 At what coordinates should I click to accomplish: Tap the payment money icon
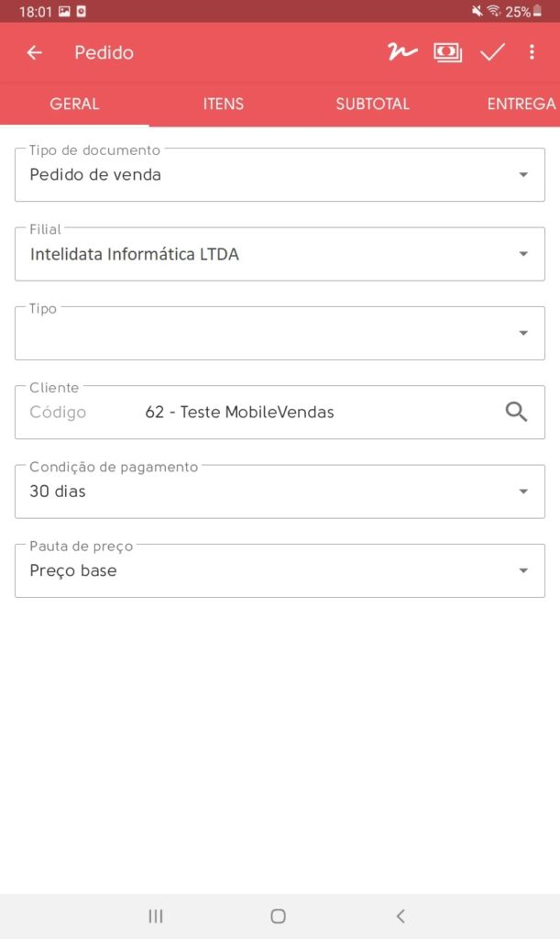(x=447, y=52)
